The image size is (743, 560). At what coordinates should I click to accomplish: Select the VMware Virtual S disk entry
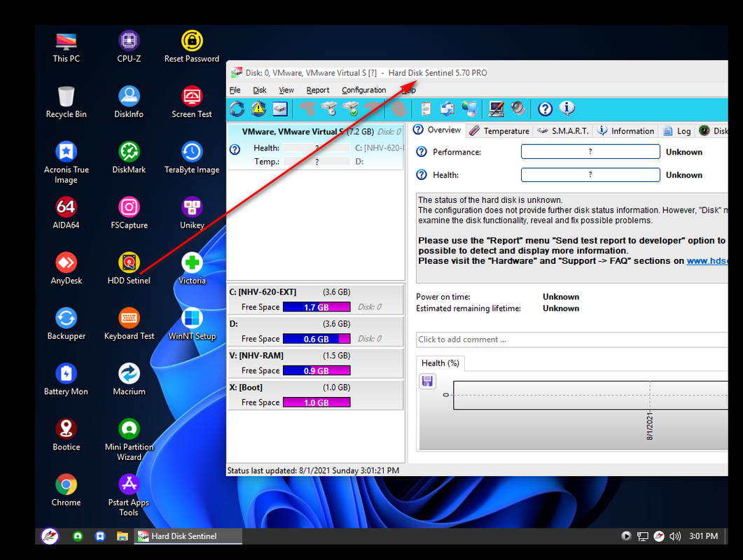pos(316,146)
